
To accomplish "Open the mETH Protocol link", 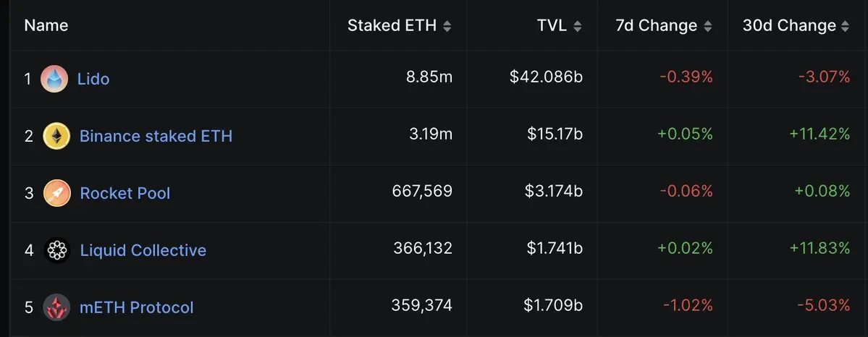I will pos(137,307).
